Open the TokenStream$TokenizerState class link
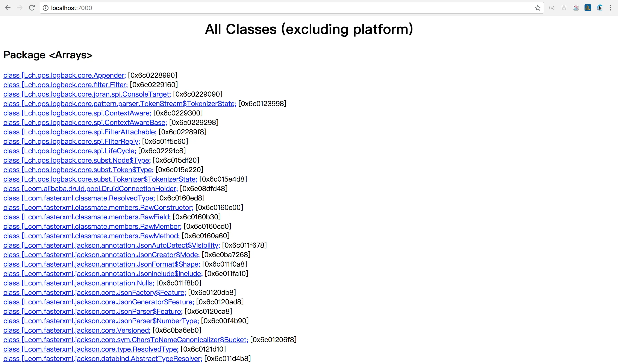Viewport: 618px width, 364px height. (120, 104)
